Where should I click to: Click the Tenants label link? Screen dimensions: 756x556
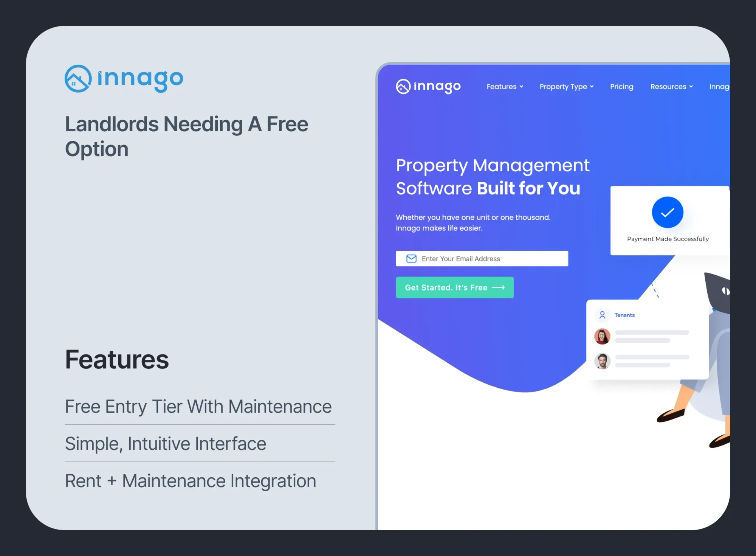(624, 315)
